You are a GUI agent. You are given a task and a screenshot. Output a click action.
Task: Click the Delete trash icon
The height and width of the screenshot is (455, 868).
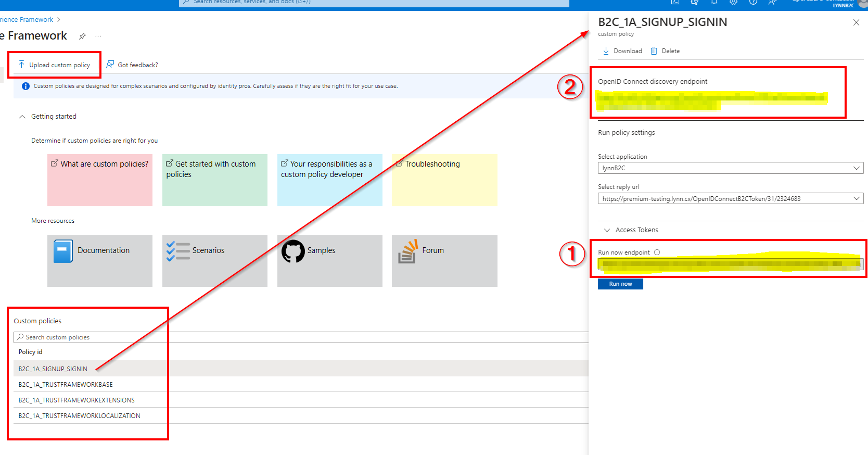[x=654, y=51]
